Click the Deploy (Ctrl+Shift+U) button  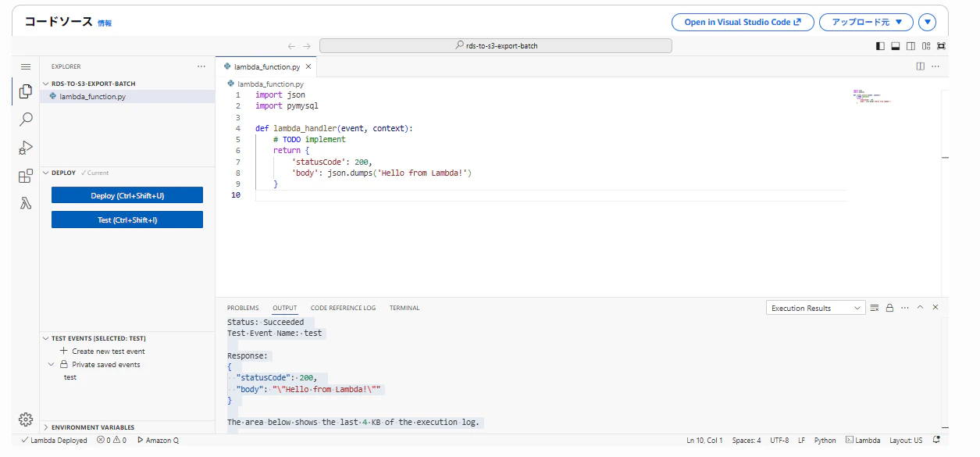(127, 195)
